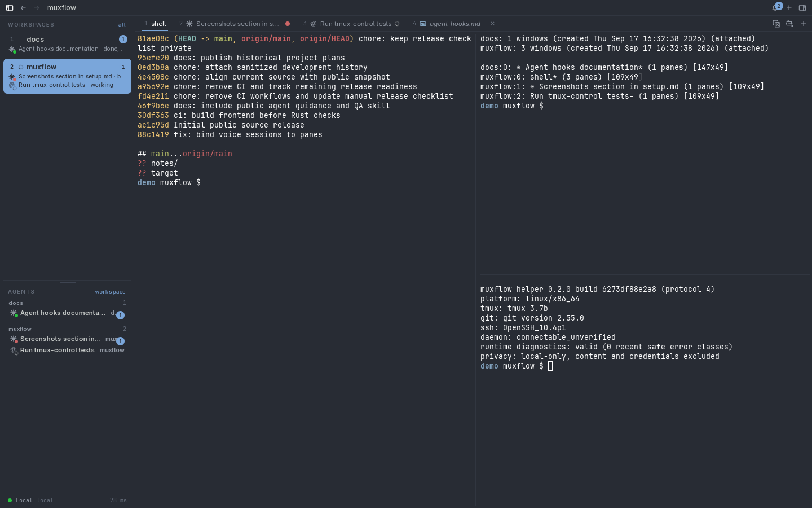Screen dimensions: 812x508
Task: Open the Agent hooks documentation agent row
Action: point(67,313)
